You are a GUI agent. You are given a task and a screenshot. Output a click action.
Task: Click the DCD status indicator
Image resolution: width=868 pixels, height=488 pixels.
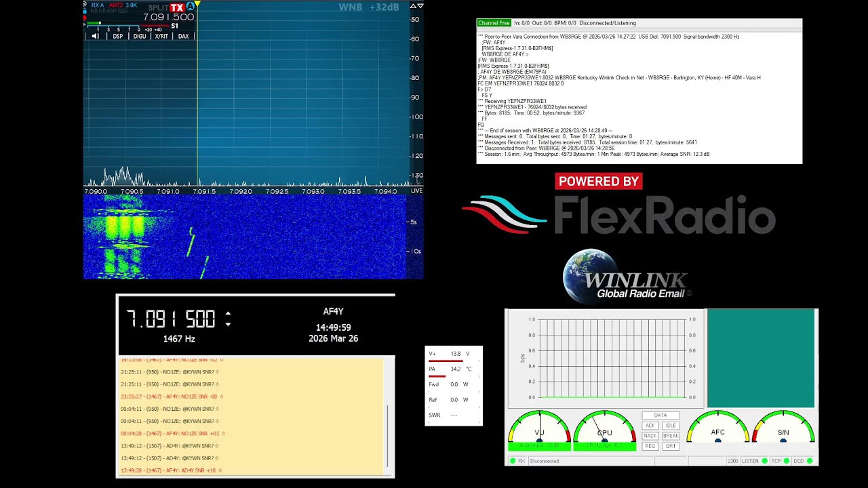[802, 461]
